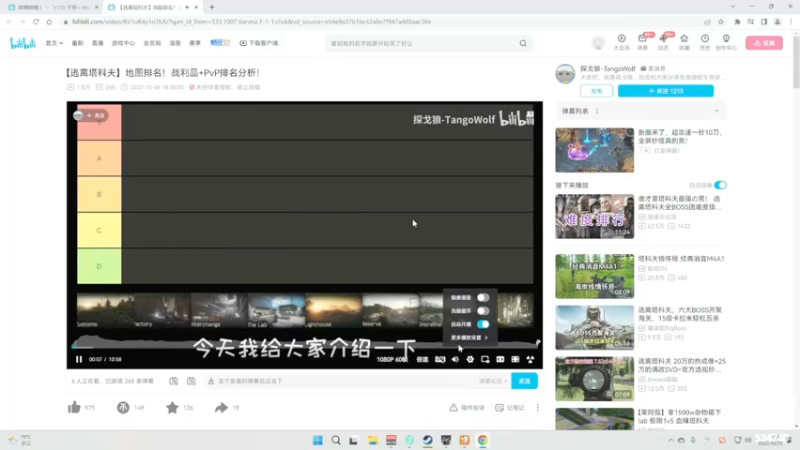The image size is (800, 450).
Task: Toggle the first switch in the settings popup
Action: [483, 297]
